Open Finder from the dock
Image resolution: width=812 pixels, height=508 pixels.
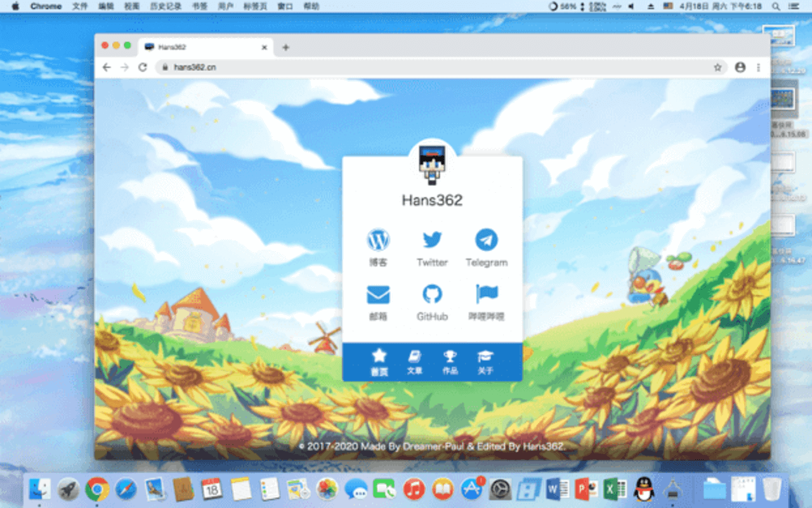(40, 489)
